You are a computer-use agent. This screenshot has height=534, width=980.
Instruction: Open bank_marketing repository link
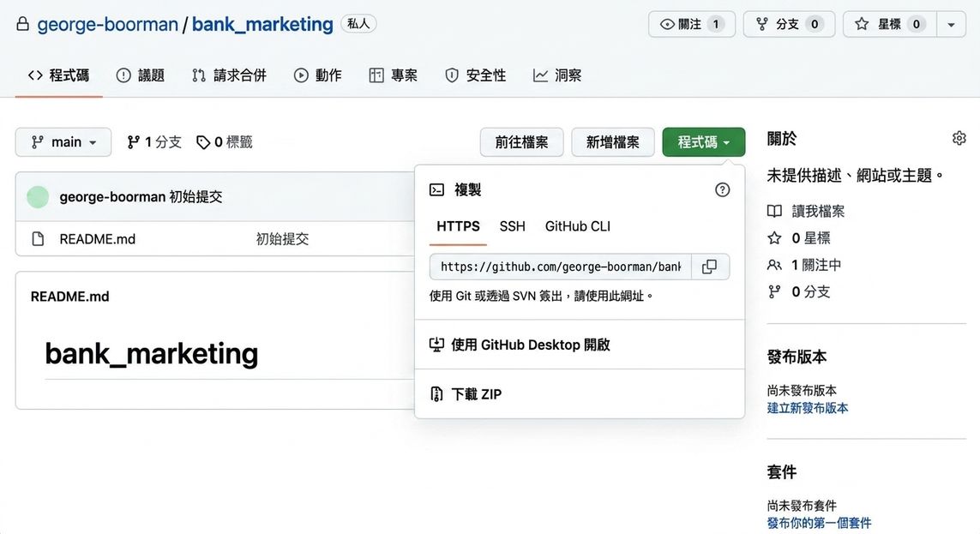tap(262, 24)
